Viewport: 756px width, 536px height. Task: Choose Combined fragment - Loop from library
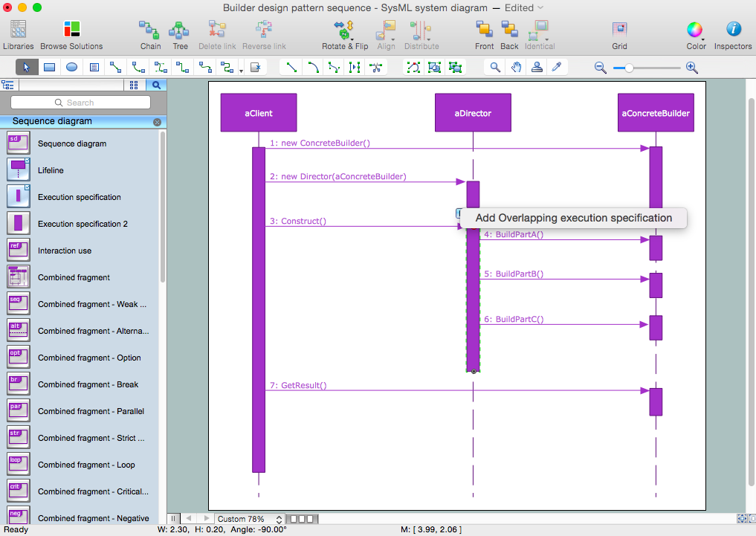tap(86, 465)
